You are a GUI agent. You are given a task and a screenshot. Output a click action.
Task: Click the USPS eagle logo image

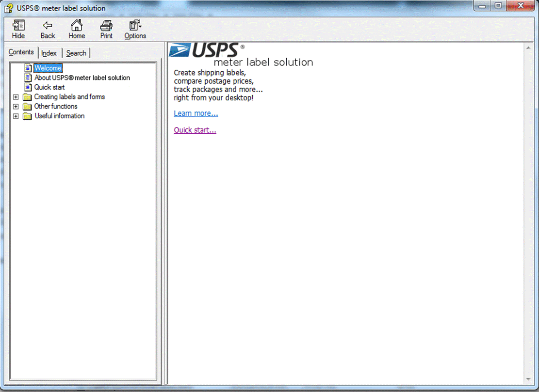tap(180, 50)
